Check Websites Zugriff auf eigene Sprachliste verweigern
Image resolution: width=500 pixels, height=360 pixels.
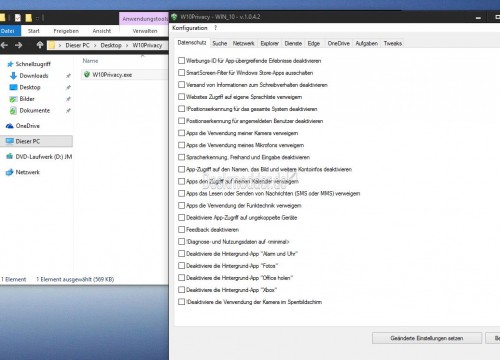tap(181, 97)
